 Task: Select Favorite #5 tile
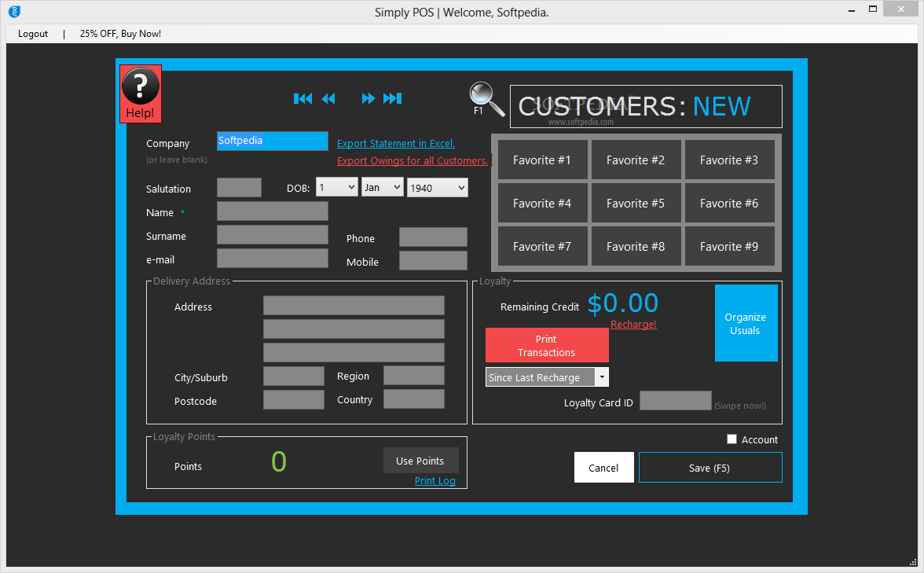point(636,203)
